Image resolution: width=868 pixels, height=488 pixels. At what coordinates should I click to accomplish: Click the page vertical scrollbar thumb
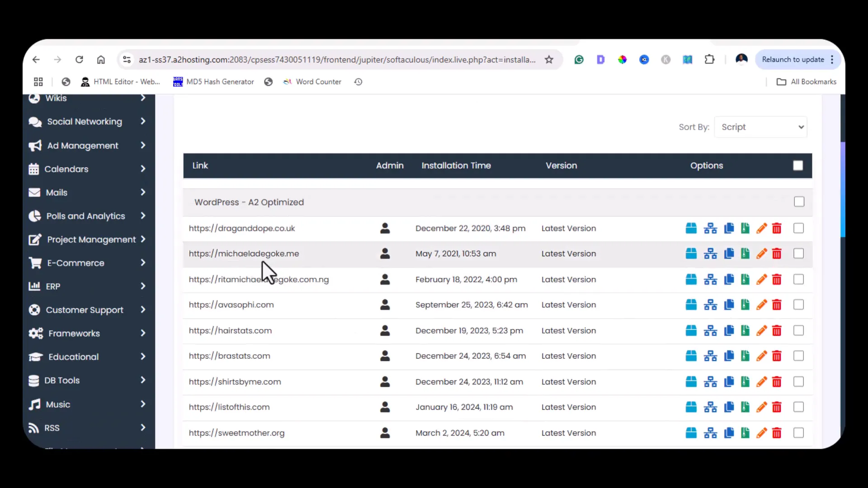(843, 189)
